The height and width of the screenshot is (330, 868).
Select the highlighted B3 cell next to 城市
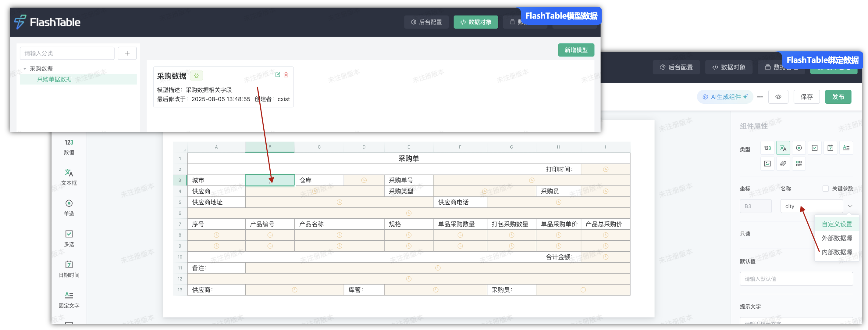click(270, 180)
